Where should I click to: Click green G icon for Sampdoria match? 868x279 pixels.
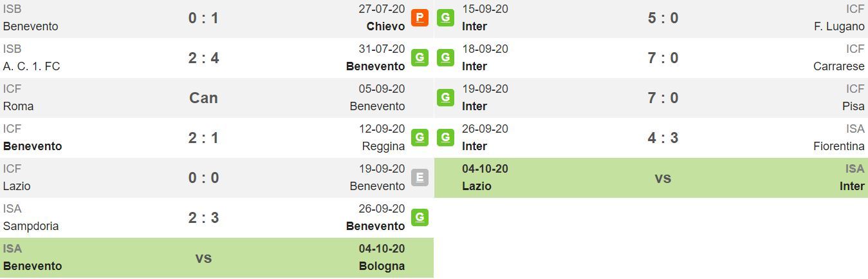(x=420, y=217)
